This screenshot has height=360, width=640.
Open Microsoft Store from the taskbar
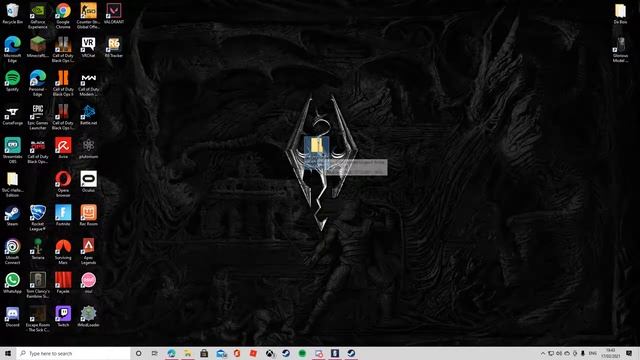point(204,353)
